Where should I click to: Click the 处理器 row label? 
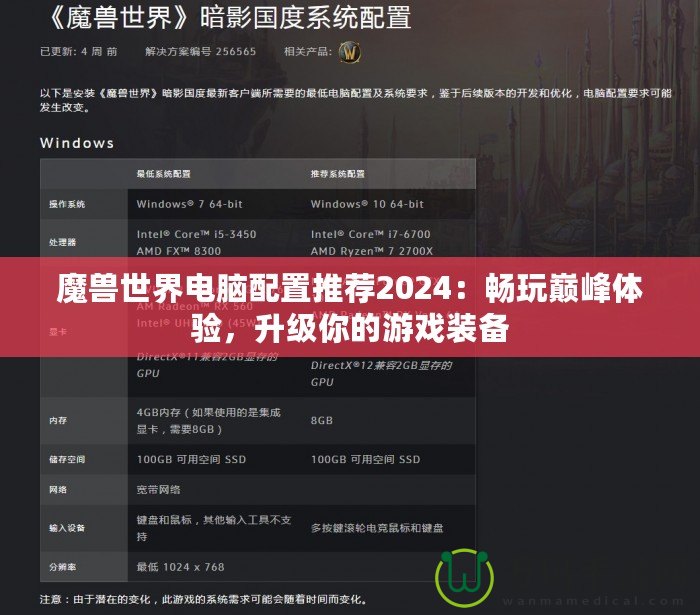62,242
